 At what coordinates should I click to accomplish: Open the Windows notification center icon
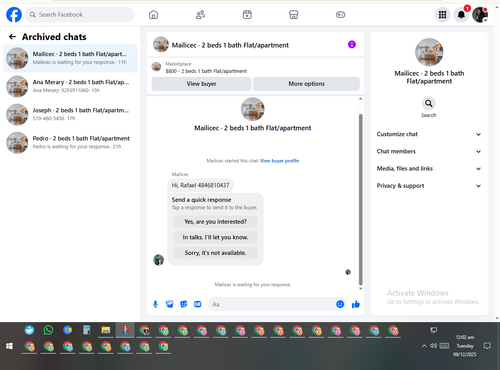[x=487, y=346]
